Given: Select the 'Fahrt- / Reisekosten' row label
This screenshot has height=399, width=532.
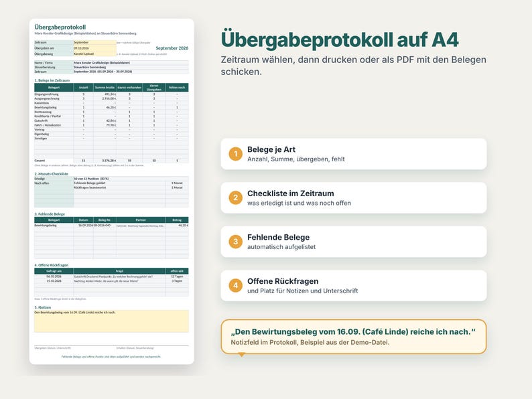Looking at the screenshot, I should (48, 125).
